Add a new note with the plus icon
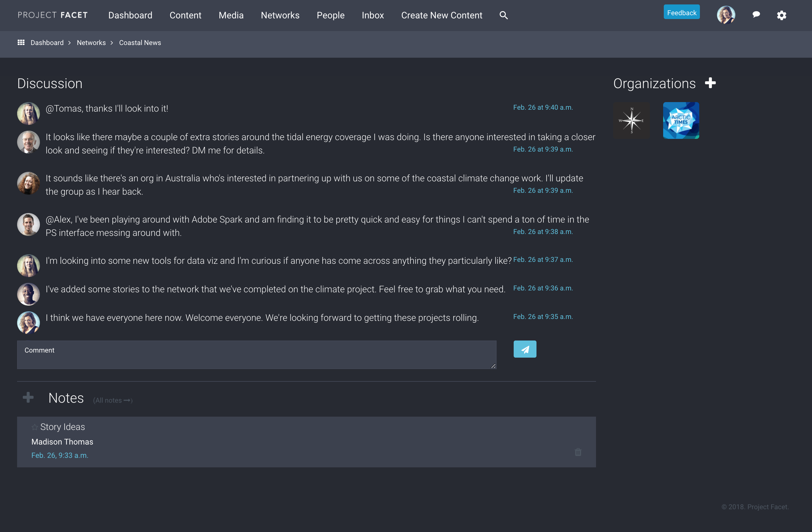The image size is (812, 532). tap(28, 397)
